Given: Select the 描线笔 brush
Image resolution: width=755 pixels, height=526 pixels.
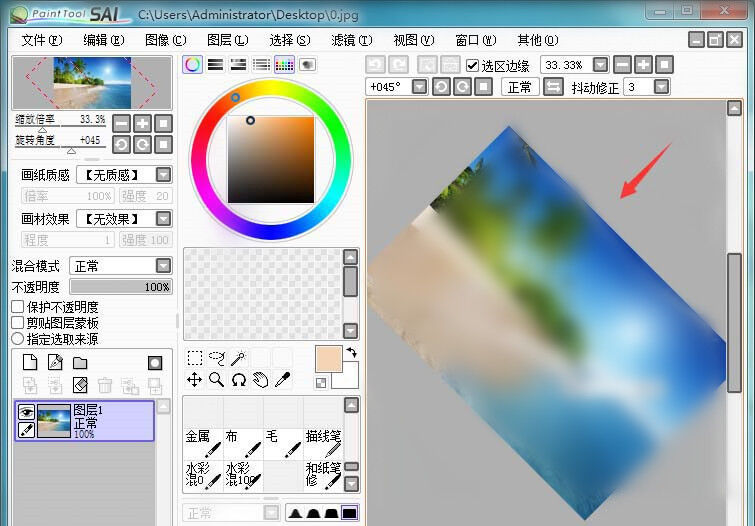Looking at the screenshot, I should (x=323, y=444).
